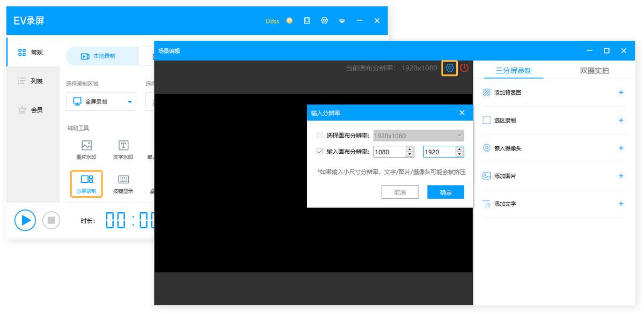Open EV录屏 settings via title bar gear
This screenshot has height=314, width=644.
click(324, 20)
